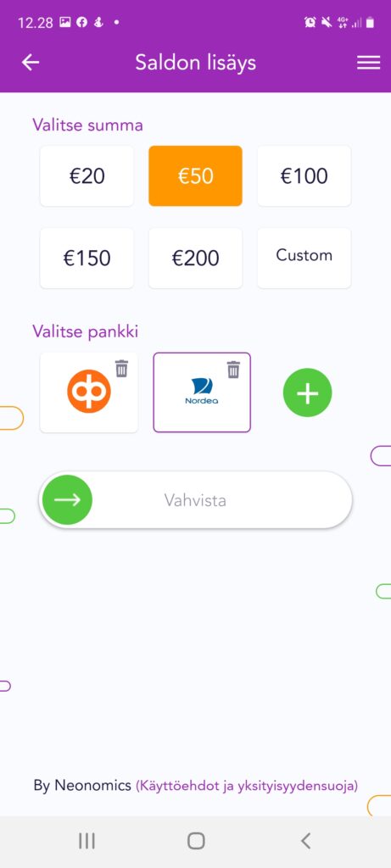Screen dimensions: 391x868
Task: Tap the Android navigation back button
Action: [x=305, y=841]
